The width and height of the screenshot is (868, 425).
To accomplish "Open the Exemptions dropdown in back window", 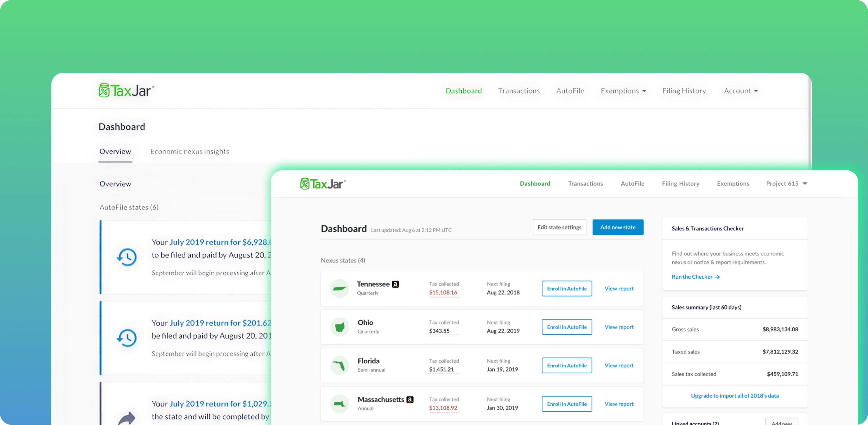I will click(x=623, y=91).
